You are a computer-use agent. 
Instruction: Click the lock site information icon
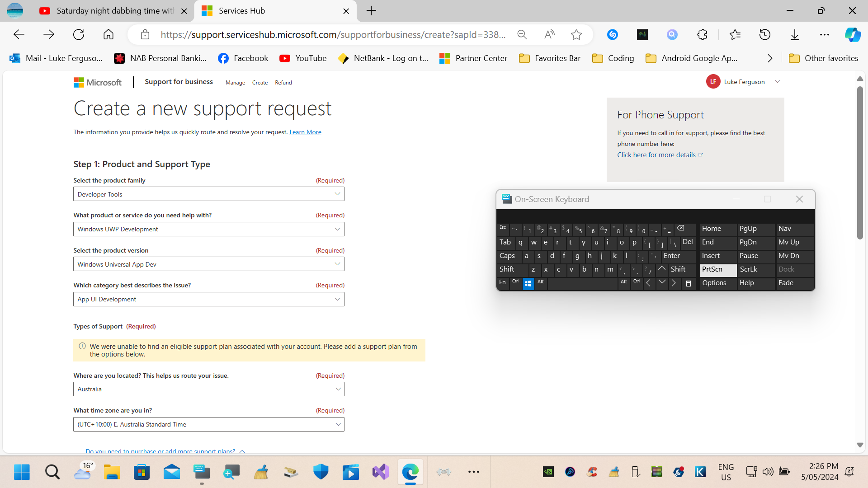click(145, 35)
